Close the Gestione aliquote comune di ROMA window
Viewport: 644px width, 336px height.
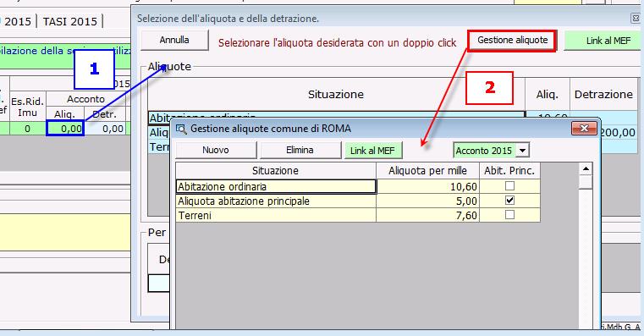tap(584, 128)
